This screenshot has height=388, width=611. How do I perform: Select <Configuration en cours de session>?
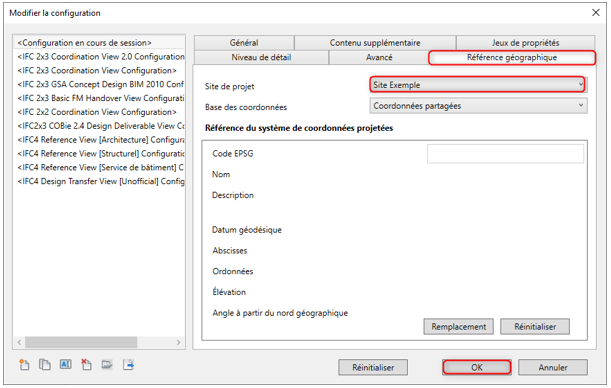(x=99, y=42)
